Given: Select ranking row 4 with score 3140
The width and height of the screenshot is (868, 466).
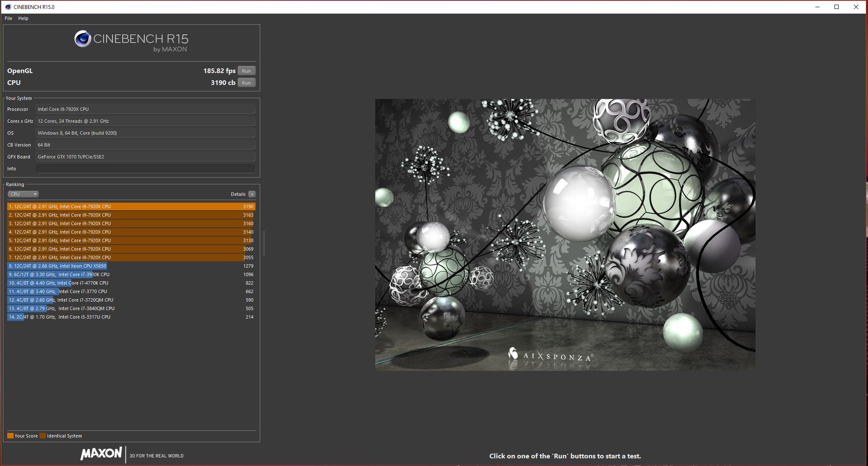Looking at the screenshot, I should tap(131, 232).
